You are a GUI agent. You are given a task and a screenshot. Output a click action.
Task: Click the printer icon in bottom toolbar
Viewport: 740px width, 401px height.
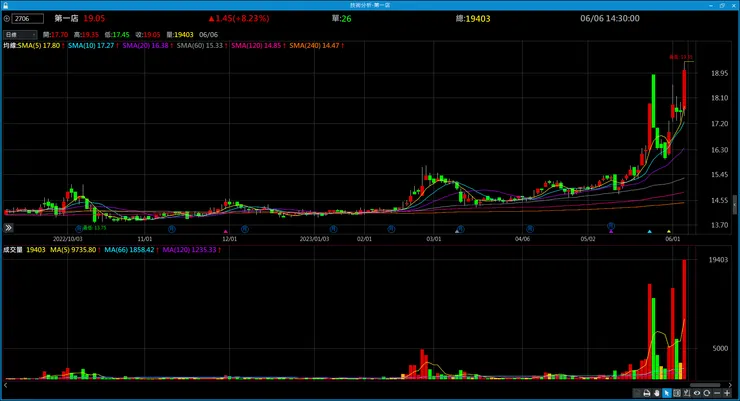(x=647, y=393)
